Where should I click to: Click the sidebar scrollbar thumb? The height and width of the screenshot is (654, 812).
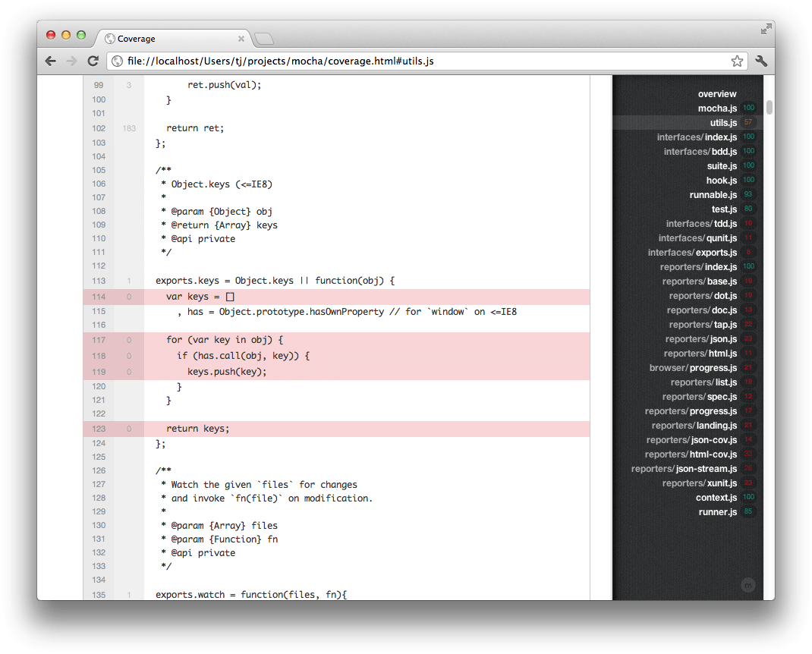click(770, 107)
